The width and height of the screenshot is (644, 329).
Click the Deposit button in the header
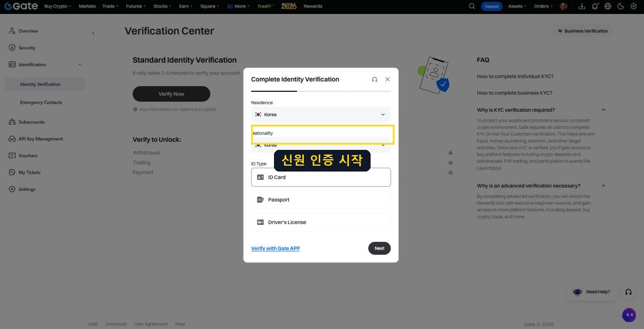click(x=492, y=6)
